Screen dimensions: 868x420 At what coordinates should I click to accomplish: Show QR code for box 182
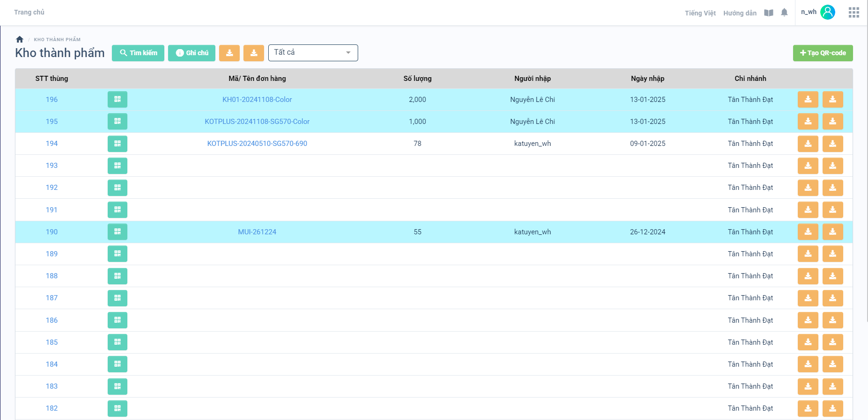pos(118,408)
